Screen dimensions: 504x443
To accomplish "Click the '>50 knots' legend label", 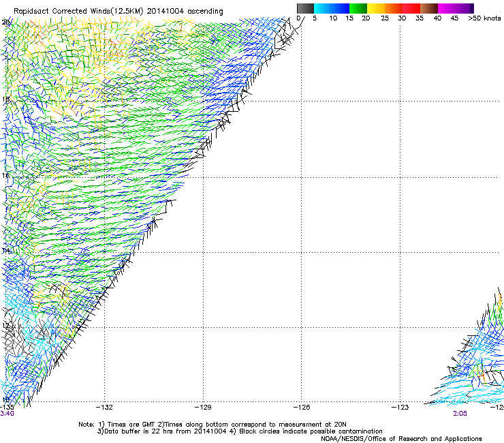I will click(x=484, y=18).
